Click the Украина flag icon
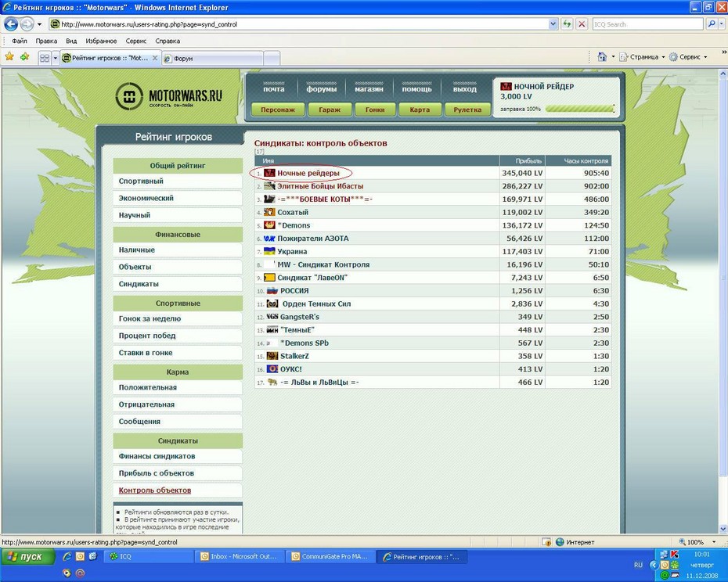This screenshot has width=728, height=582. [269, 251]
